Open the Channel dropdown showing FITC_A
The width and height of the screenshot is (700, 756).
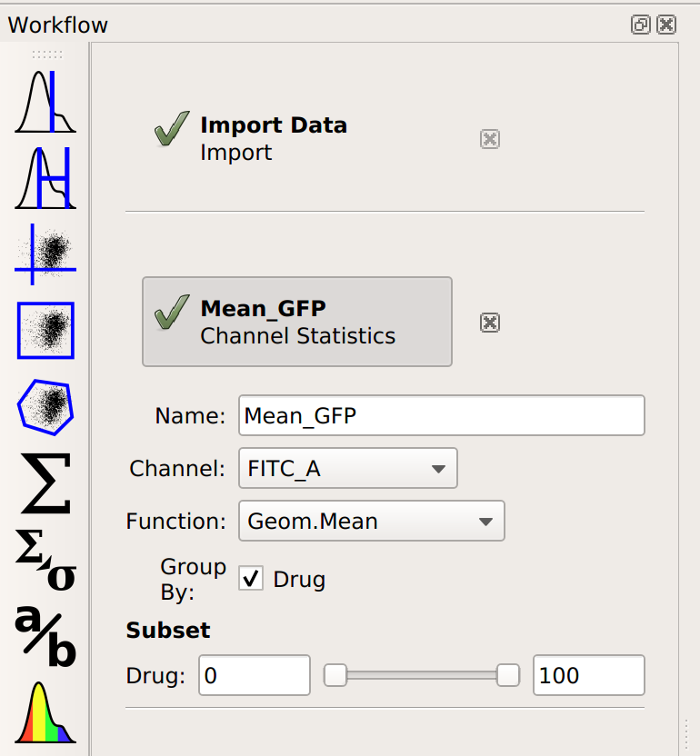click(348, 468)
